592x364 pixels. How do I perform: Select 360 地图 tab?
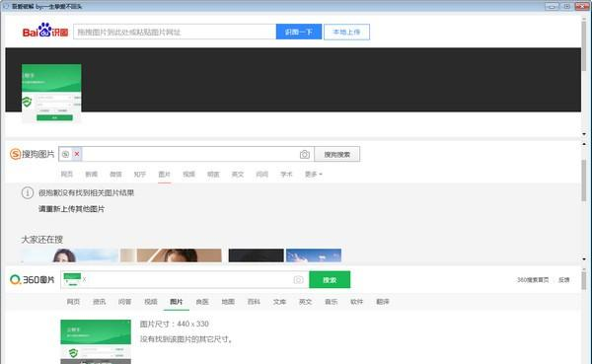228,301
